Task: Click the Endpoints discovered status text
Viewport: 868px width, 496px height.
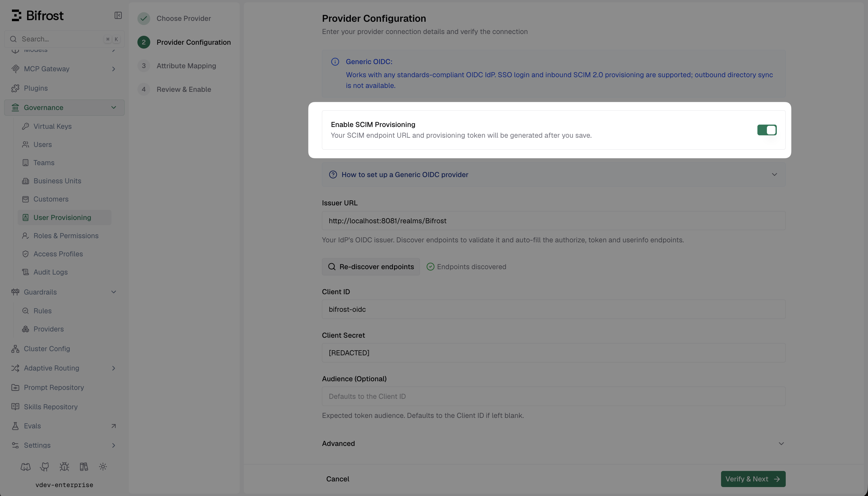Action: pos(472,267)
